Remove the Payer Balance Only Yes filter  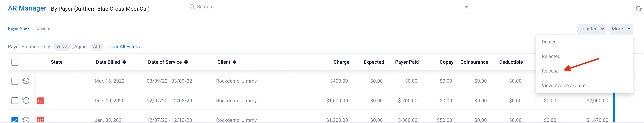66,47
